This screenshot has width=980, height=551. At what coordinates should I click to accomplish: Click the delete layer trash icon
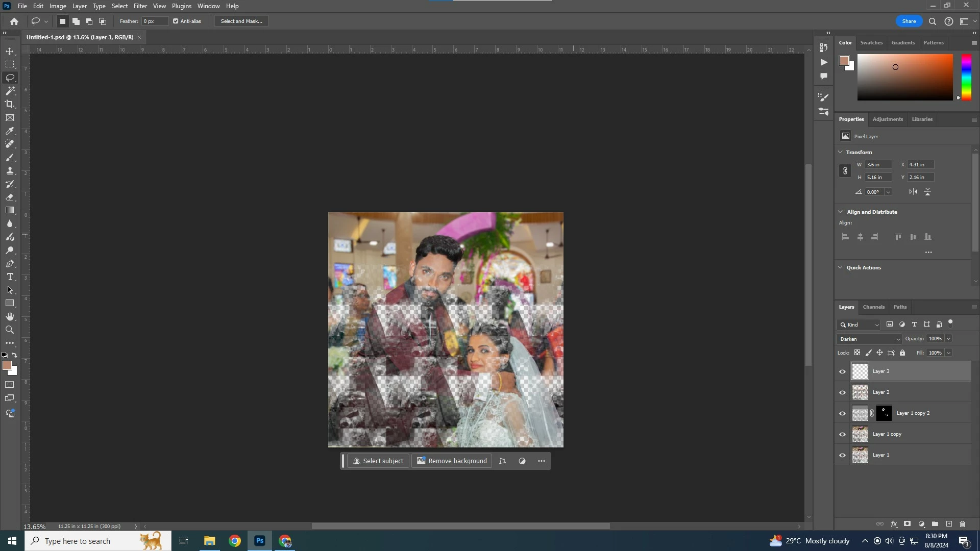tap(962, 524)
